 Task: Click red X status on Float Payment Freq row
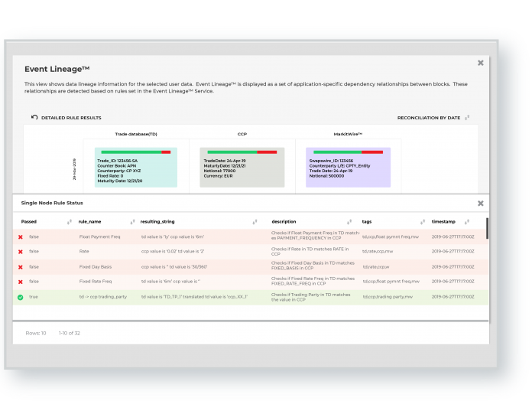21,237
